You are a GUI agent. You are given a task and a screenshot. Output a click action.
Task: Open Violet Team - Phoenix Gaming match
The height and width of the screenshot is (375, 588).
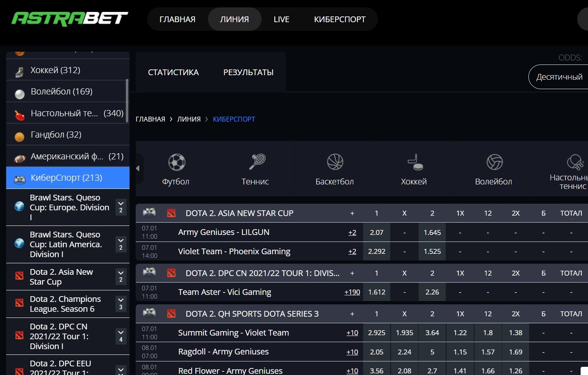pyautogui.click(x=234, y=251)
